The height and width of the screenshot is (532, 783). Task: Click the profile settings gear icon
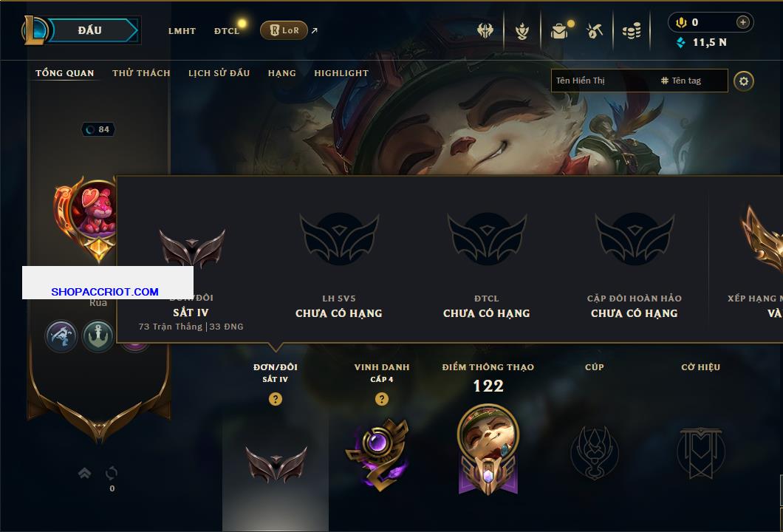(x=744, y=81)
